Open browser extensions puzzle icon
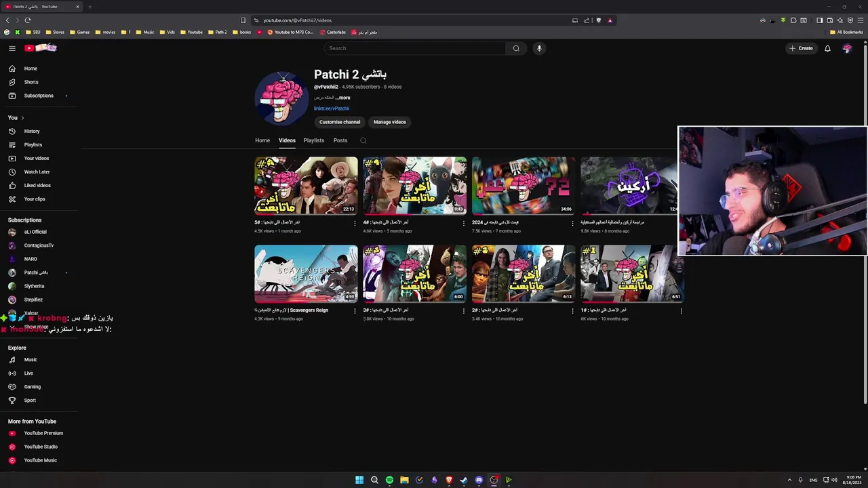This screenshot has height=488, width=868. (x=793, y=20)
